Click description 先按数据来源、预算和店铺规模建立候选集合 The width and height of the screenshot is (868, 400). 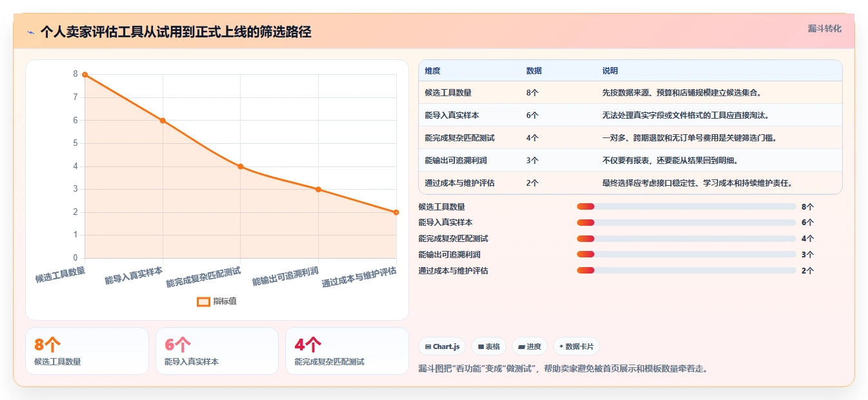683,93
